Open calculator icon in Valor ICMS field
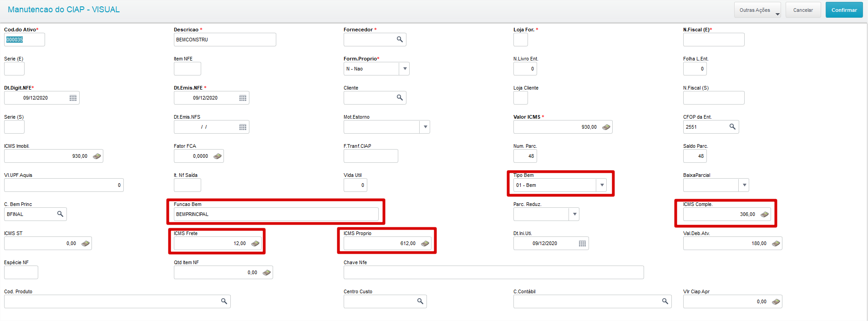868x321 pixels. (606, 127)
